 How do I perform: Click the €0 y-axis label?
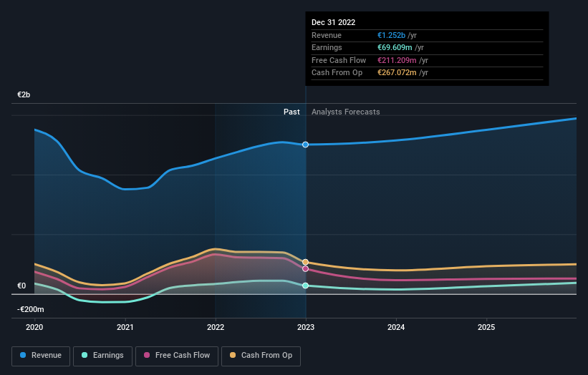[x=21, y=286]
